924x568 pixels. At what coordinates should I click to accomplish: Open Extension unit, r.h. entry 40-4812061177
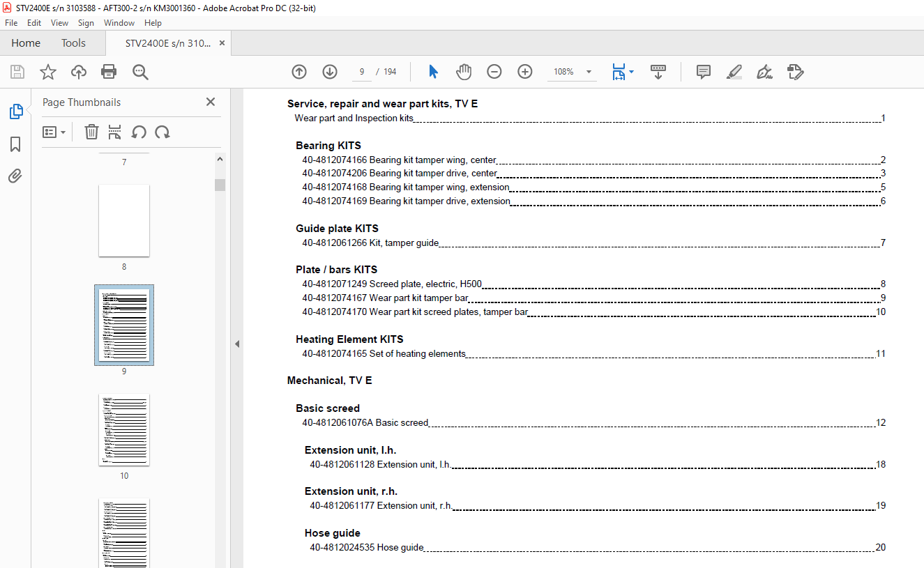point(598,505)
